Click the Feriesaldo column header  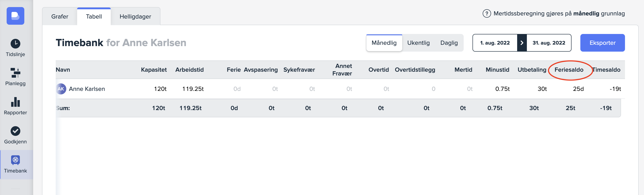569,70
